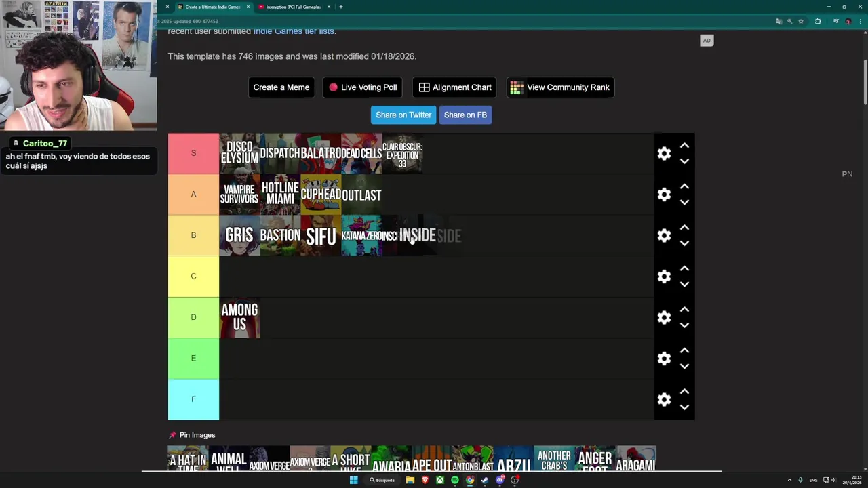Select the Cuphead tile in A tier

(321, 195)
